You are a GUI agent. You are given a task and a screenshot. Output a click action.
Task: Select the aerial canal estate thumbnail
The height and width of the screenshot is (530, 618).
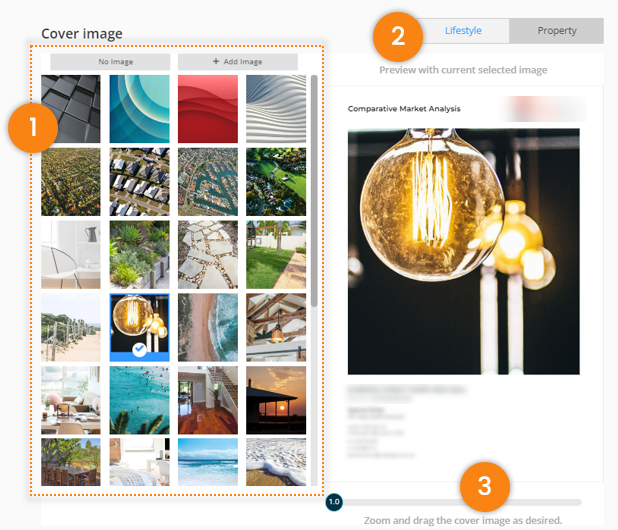click(208, 182)
